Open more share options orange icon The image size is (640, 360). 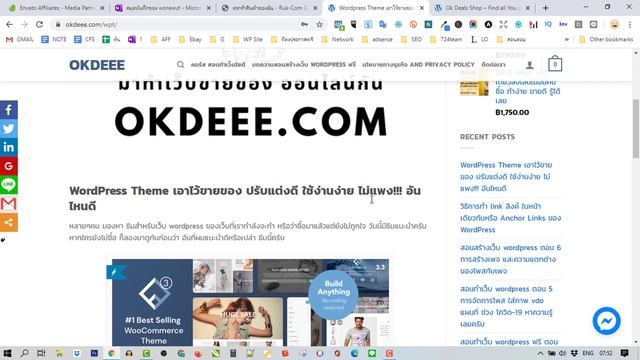pyautogui.click(x=9, y=222)
